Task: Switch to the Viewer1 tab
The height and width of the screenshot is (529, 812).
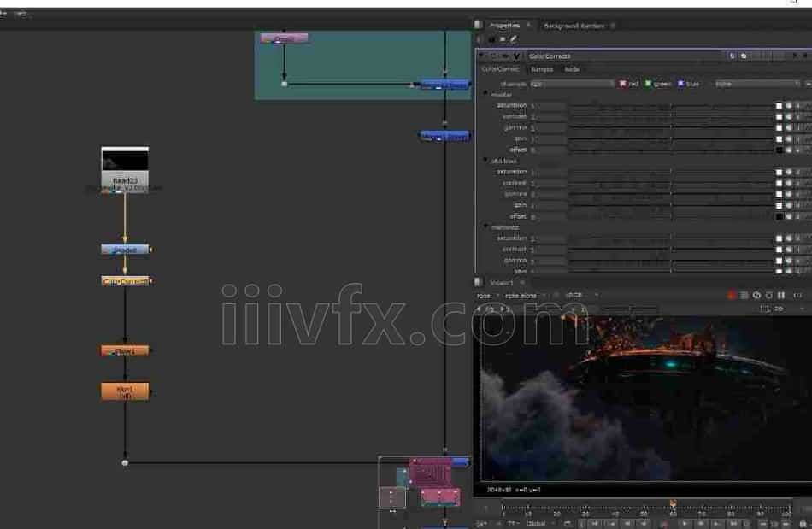Action: click(x=501, y=283)
